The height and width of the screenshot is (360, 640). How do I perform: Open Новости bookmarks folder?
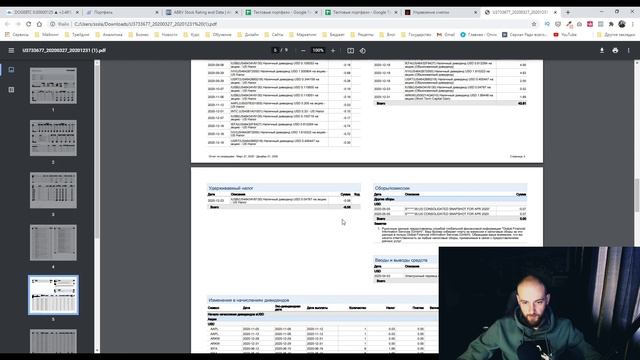point(166,35)
